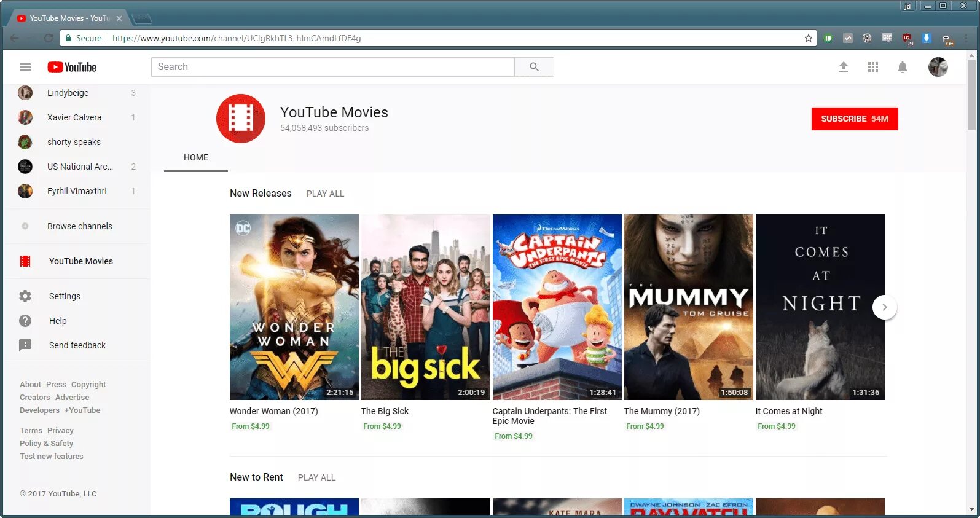This screenshot has width=980, height=518.
Task: Click PLAY ALL next to New to Rent
Action: tap(316, 477)
